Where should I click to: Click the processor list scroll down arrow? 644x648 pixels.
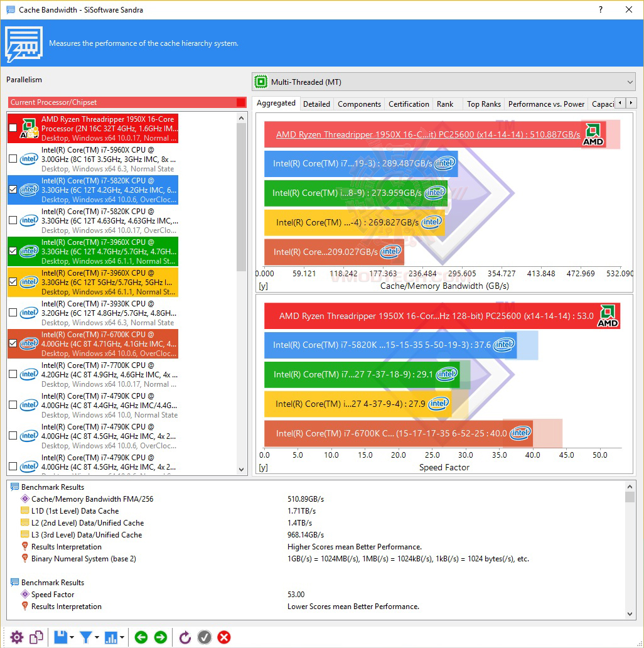click(241, 470)
